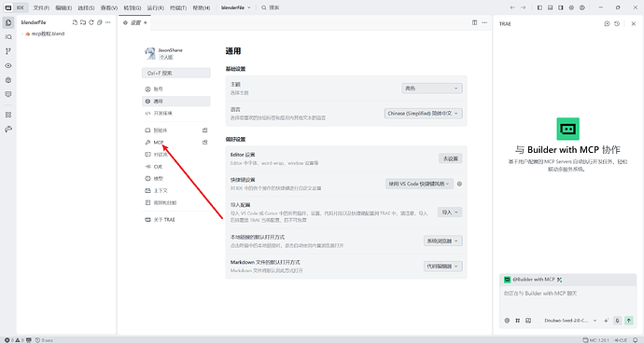Viewport: 644px width, 343px height.
Task: Navigate back with the left arrow
Action: (512, 7)
